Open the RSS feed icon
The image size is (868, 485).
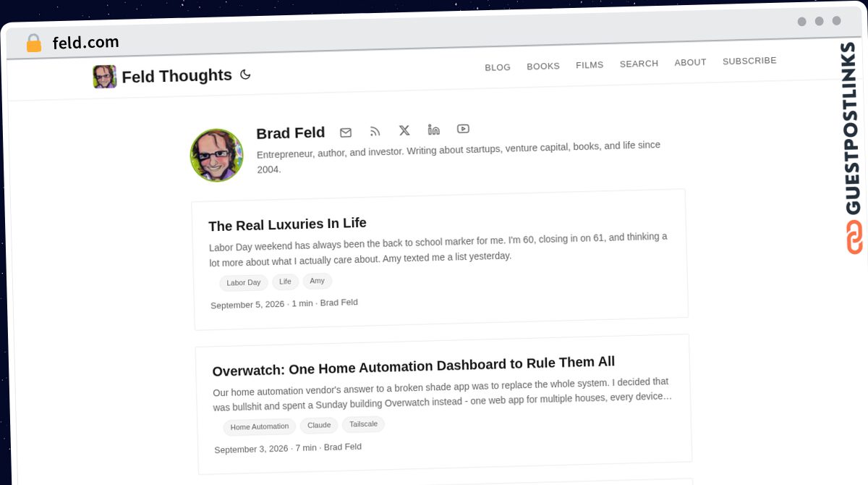(x=375, y=131)
